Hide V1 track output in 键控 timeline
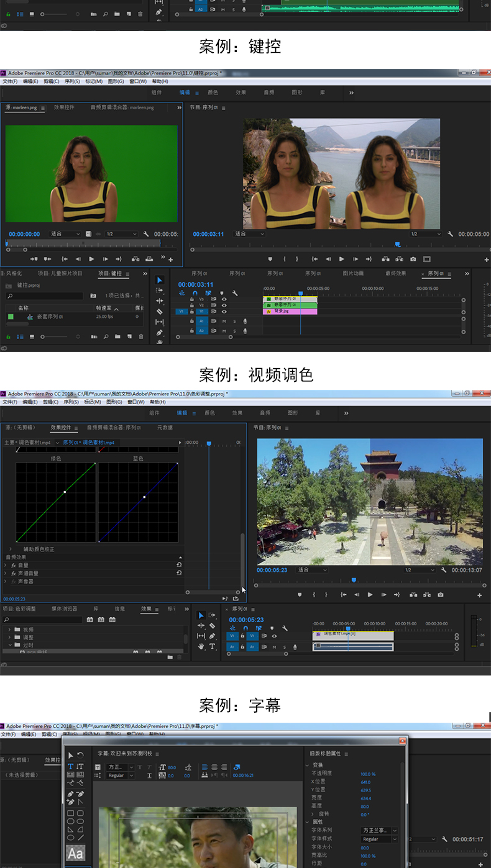Screen dimensions: 491x868 tap(224, 311)
